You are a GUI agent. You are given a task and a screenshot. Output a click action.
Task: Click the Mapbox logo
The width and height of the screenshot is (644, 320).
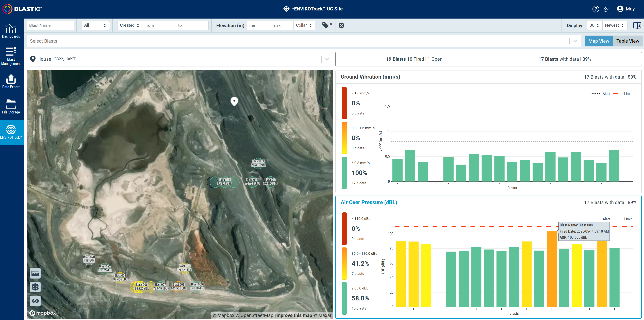pos(43,313)
